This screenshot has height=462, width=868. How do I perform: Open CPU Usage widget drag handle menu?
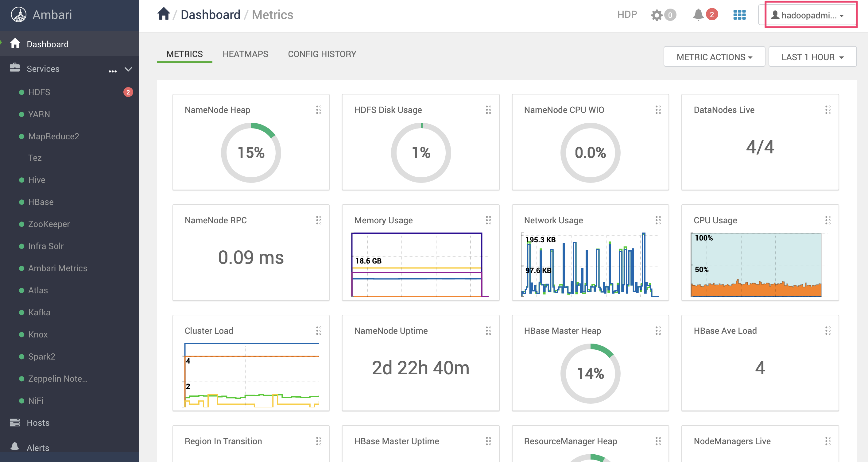(x=827, y=220)
